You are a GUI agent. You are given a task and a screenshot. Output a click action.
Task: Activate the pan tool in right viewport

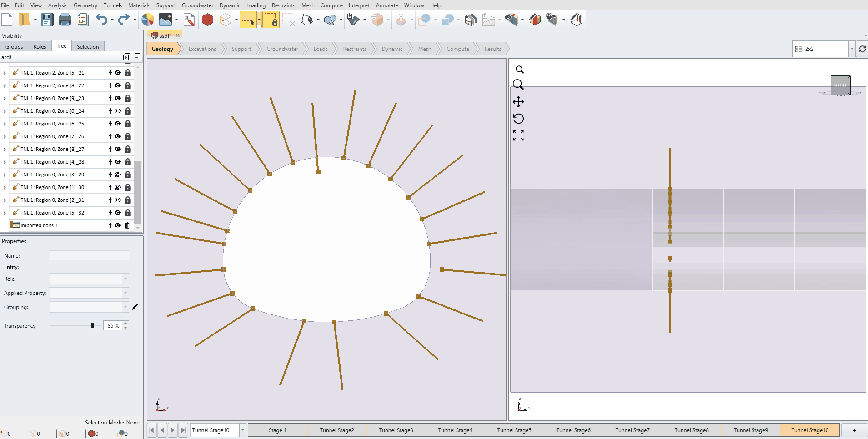(x=518, y=102)
